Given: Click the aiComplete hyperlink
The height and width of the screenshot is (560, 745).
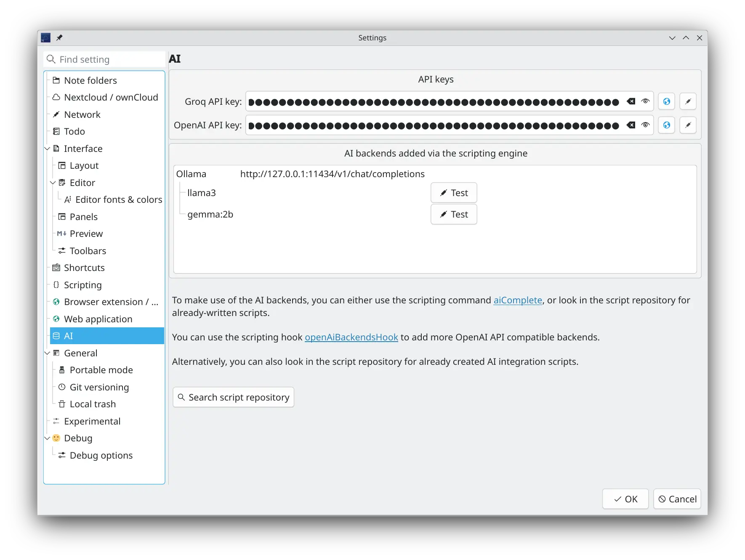Looking at the screenshot, I should (518, 300).
